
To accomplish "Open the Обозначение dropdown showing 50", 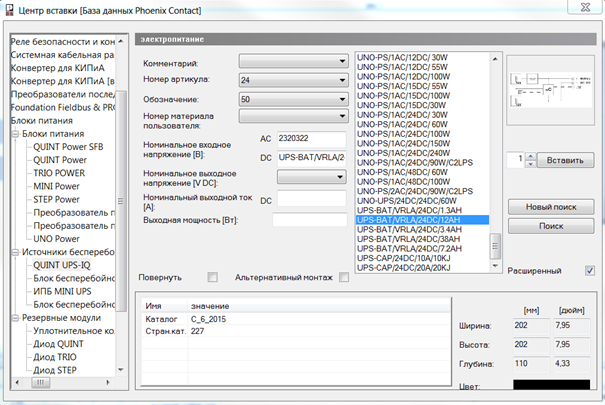I will click(293, 99).
